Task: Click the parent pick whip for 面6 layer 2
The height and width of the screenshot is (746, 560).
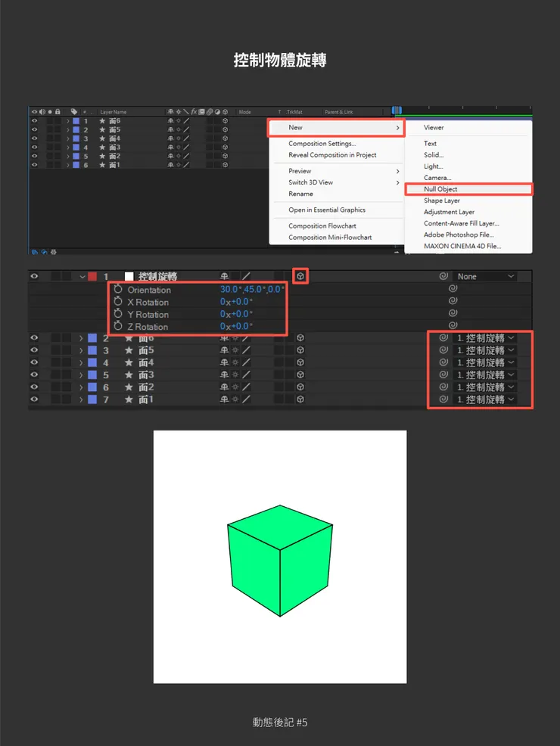Action: click(x=443, y=337)
